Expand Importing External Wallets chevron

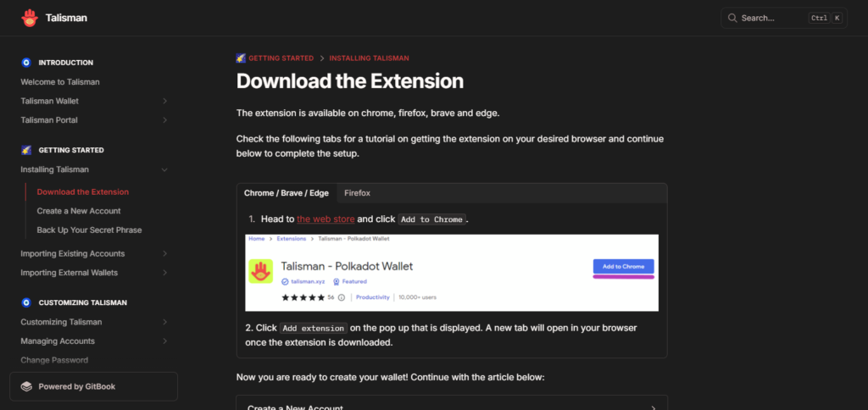(165, 273)
